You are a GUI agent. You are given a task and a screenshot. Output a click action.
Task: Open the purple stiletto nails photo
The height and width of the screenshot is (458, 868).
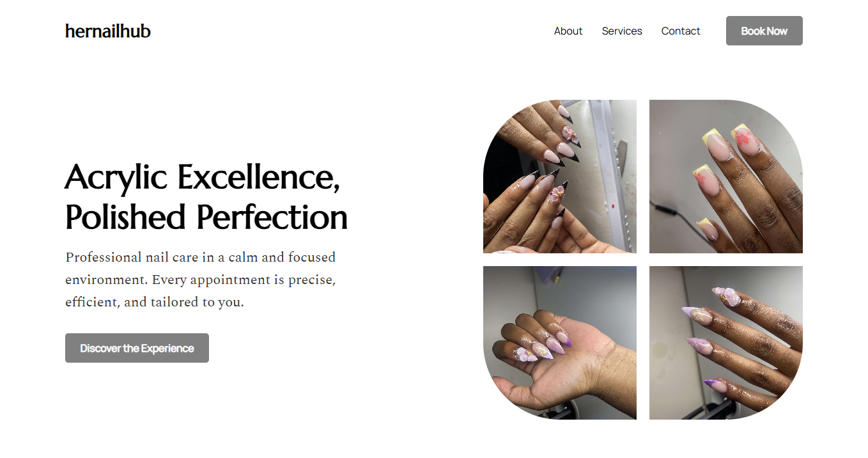[x=725, y=343]
